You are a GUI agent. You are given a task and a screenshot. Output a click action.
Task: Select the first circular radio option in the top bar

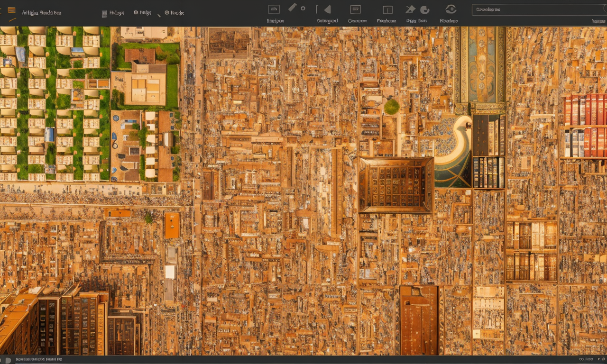[x=136, y=13]
